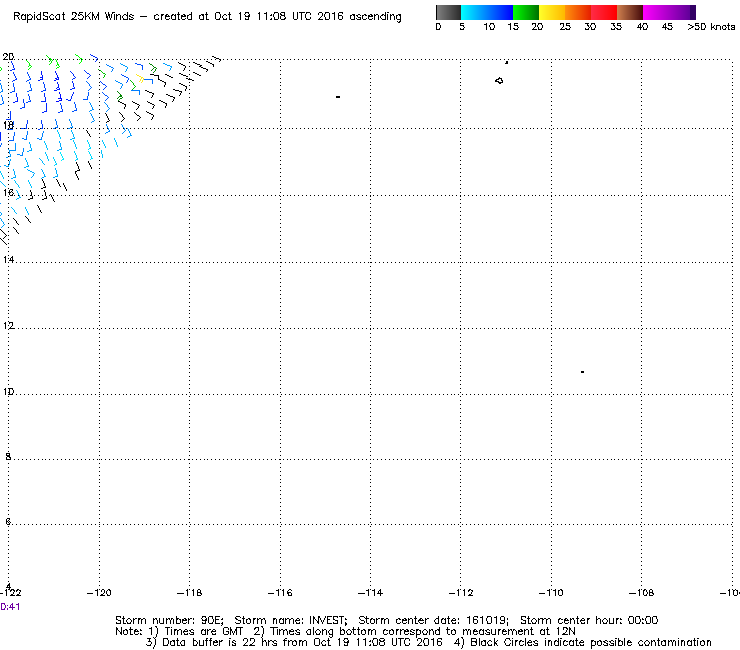
Task: Click the 'Storm name: INVEST' text
Action: pyautogui.click(x=291, y=620)
